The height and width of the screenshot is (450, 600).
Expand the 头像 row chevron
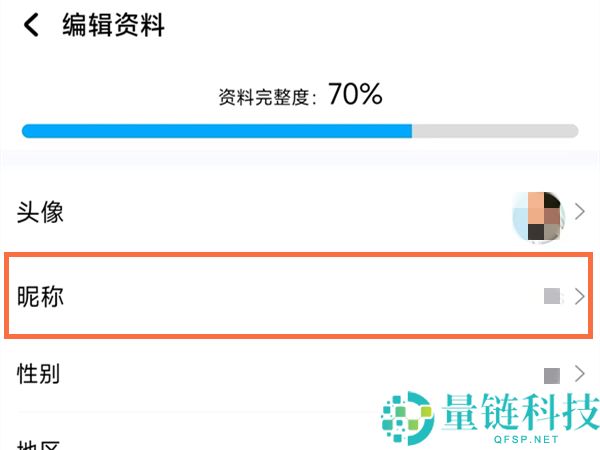(x=581, y=211)
